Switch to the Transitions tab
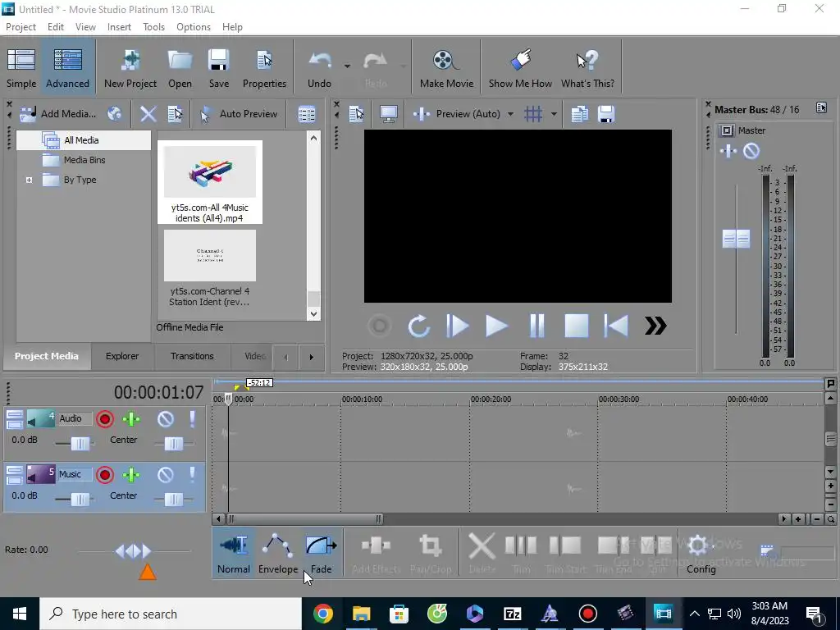This screenshot has width=840, height=630. [192, 356]
